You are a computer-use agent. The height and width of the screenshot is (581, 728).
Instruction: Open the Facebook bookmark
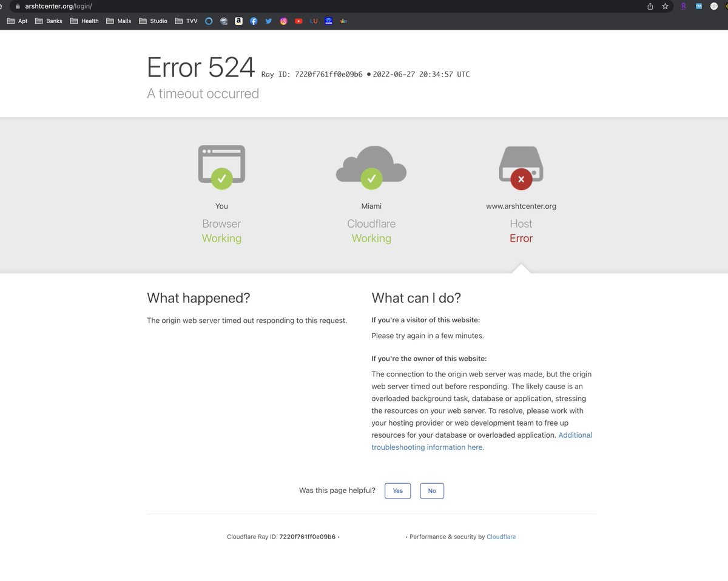pyautogui.click(x=254, y=21)
